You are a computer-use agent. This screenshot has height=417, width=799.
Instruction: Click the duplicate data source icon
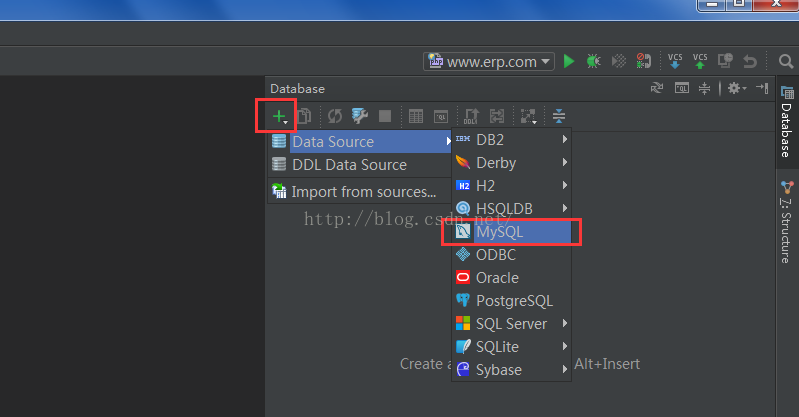[x=305, y=116]
